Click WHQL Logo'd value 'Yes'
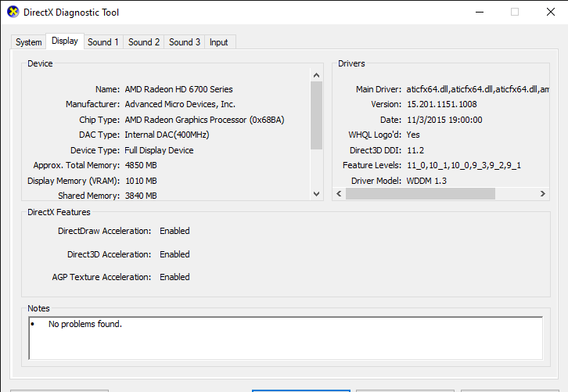568x392 pixels. (x=413, y=135)
